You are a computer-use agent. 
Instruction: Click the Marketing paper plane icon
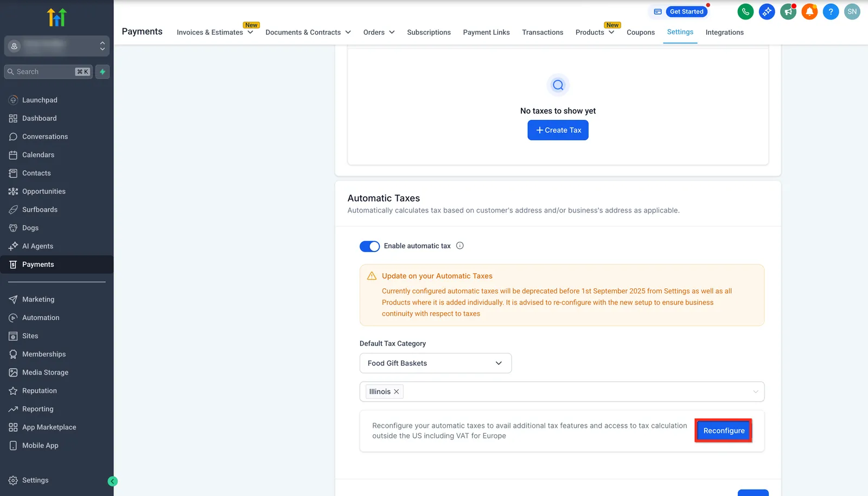point(13,299)
